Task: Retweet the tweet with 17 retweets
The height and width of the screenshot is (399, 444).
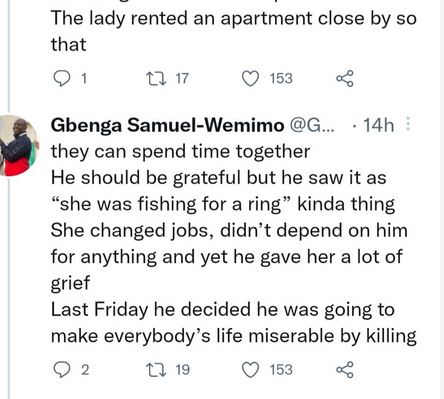Action: tap(156, 79)
